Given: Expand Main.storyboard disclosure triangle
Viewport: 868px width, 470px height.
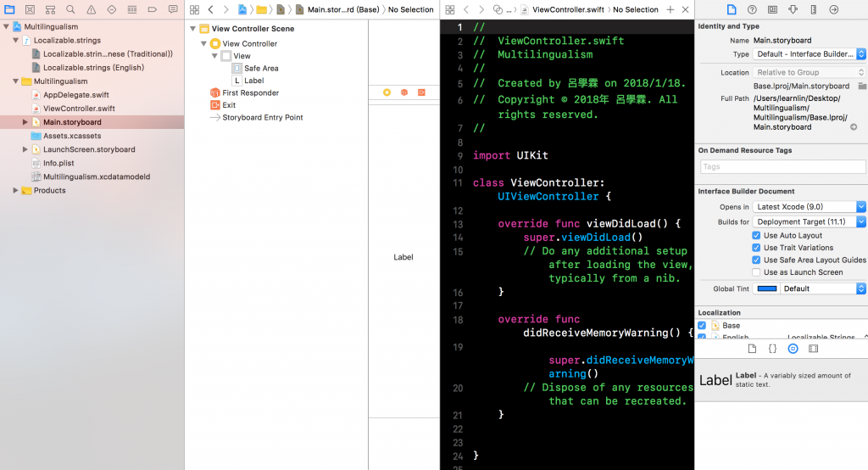Looking at the screenshot, I should click(25, 122).
